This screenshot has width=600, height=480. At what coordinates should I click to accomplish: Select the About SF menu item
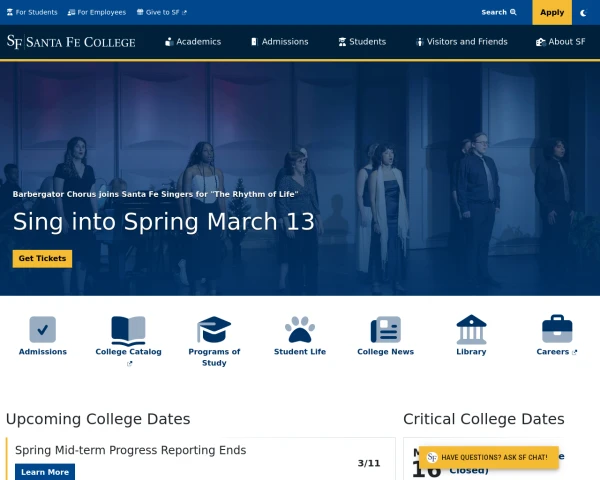pyautogui.click(x=561, y=42)
